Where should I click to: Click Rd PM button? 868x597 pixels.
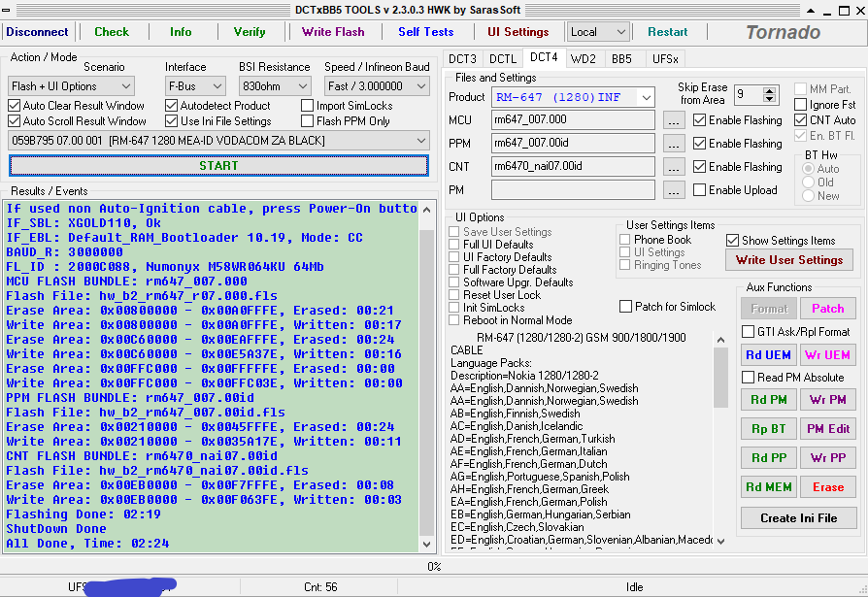768,400
